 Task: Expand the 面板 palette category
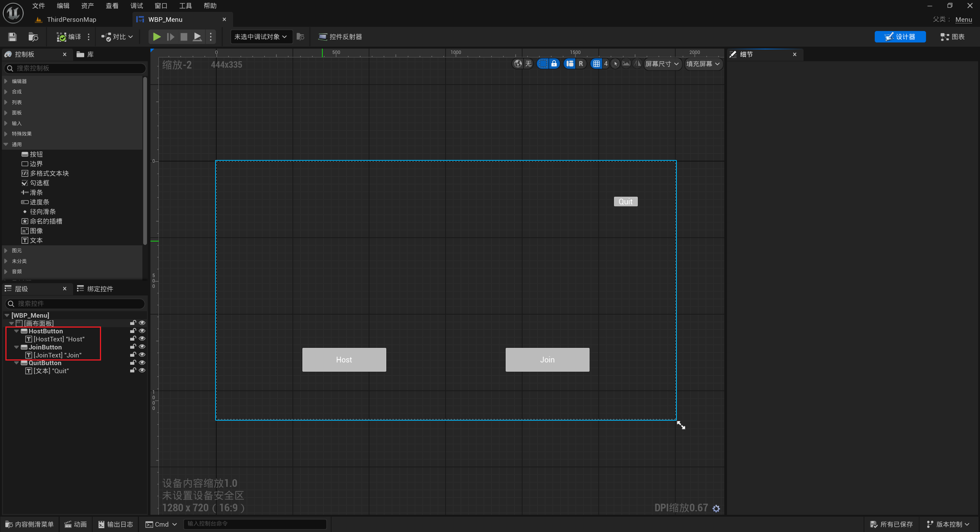coord(6,113)
